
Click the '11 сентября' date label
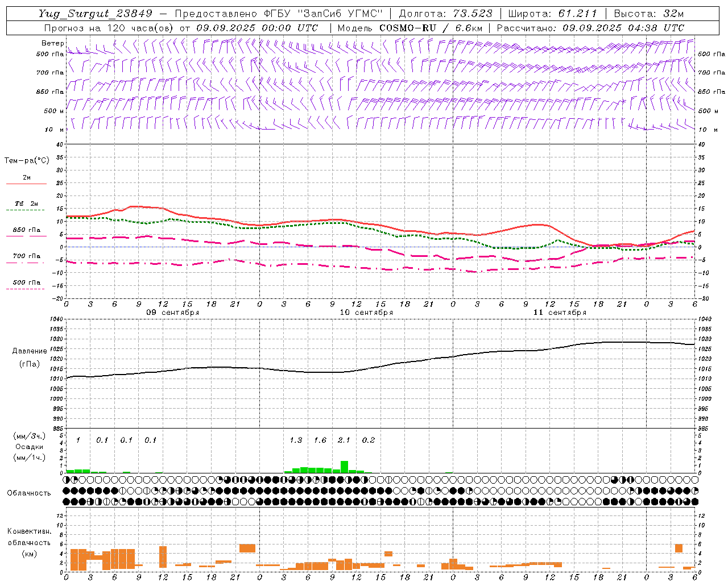pyautogui.click(x=560, y=312)
